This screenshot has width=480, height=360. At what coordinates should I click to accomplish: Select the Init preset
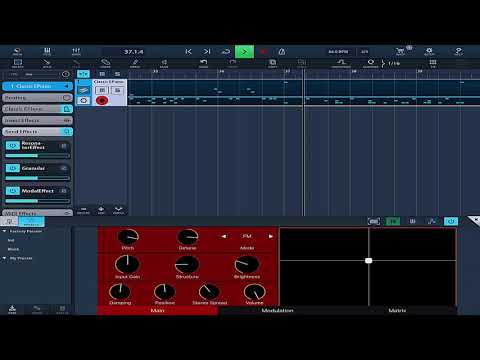(x=11, y=240)
